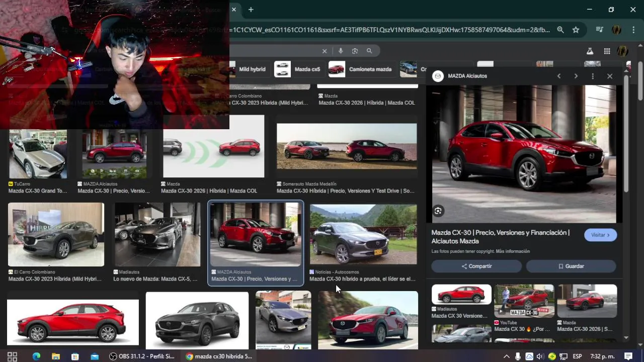644x362 pixels.
Task: Click the preview panel scrollbar
Action: coord(626,133)
